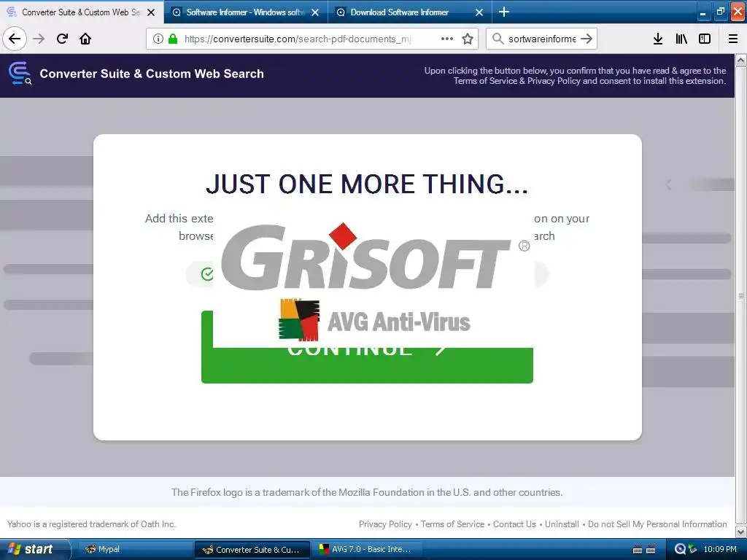Open Do not Sell My Personal Information link
Screen dimensions: 747x560
[657, 524]
